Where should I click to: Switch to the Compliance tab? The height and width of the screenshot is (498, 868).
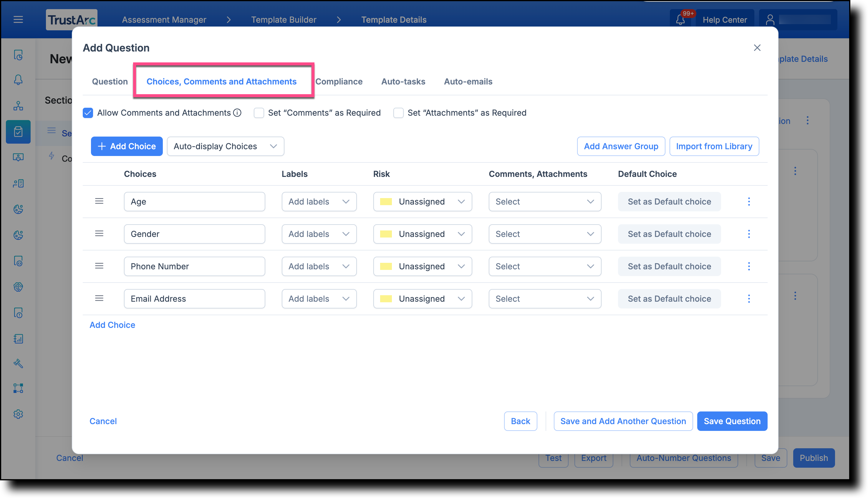[339, 82]
